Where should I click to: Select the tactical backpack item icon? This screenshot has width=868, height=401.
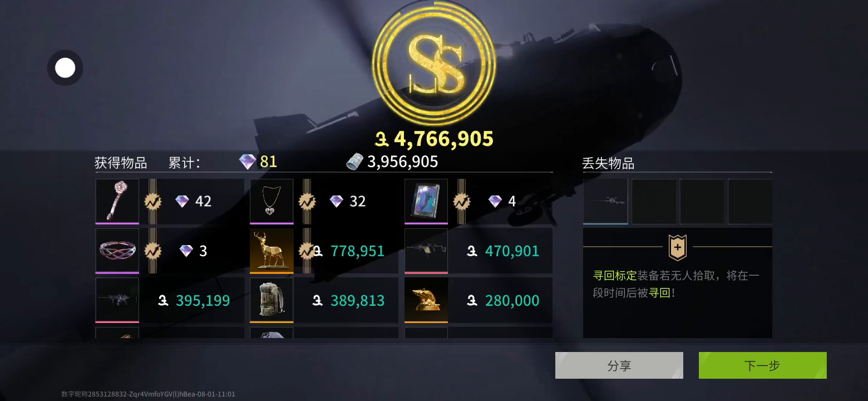pos(272,300)
